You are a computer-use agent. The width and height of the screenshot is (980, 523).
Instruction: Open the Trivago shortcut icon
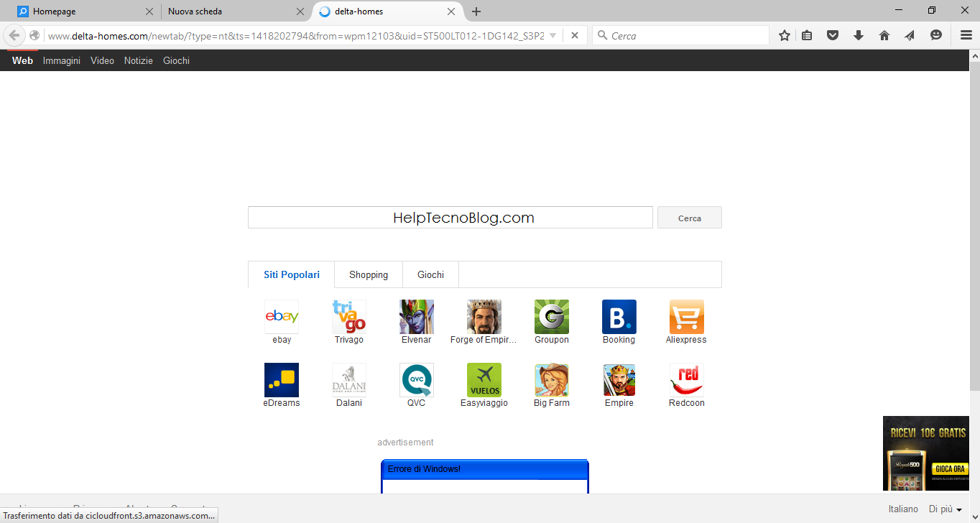[x=349, y=317]
